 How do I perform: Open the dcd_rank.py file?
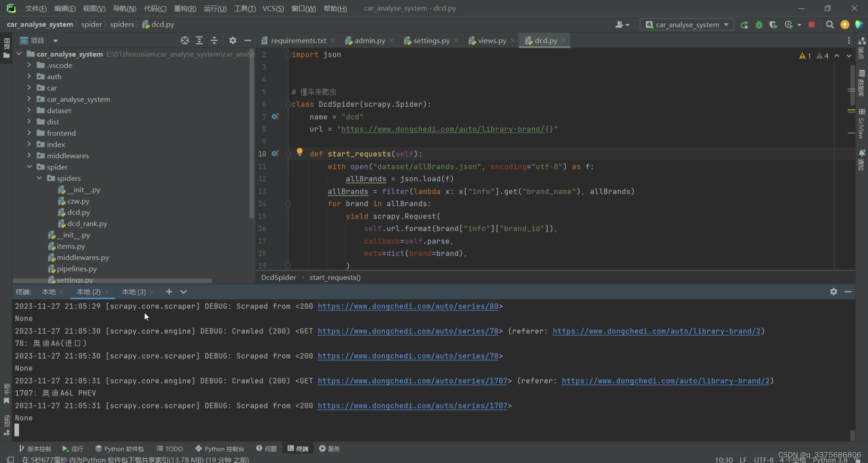tap(87, 223)
